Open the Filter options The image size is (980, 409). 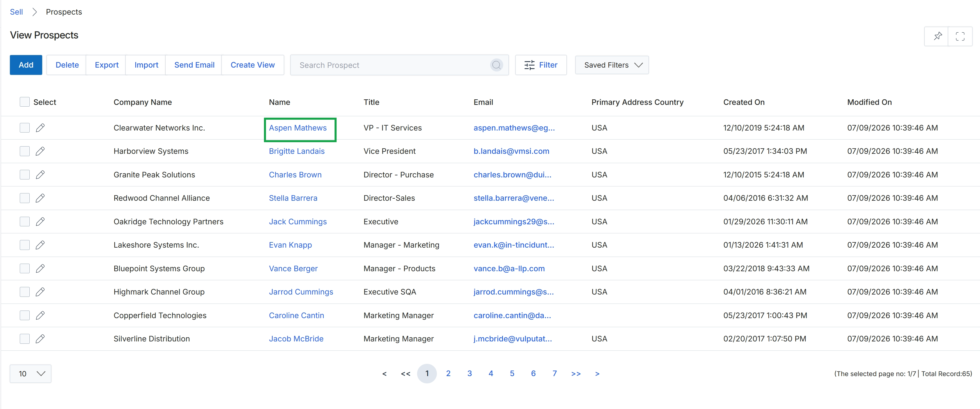click(540, 65)
